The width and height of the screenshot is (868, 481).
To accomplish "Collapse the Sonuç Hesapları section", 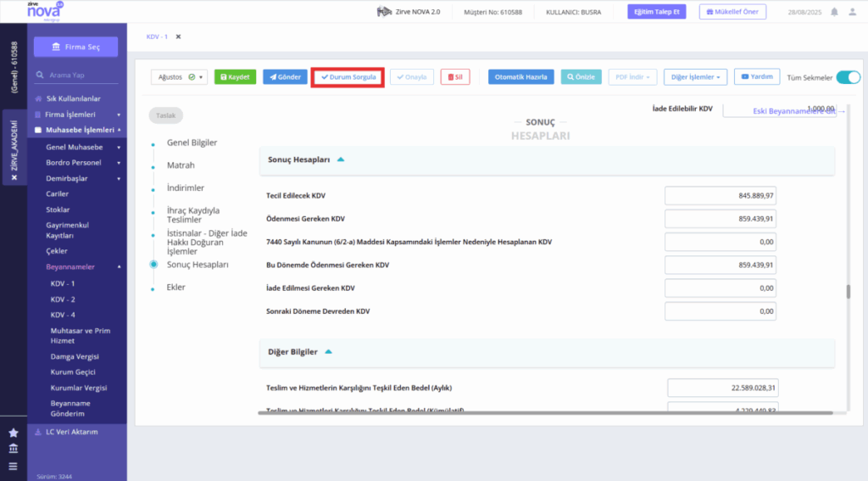I will tap(341, 159).
